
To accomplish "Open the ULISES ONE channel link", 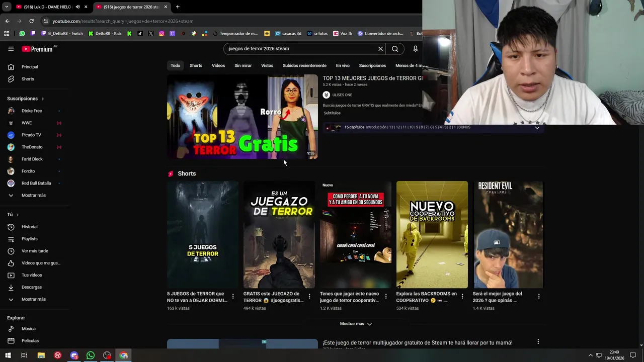I will point(342,95).
